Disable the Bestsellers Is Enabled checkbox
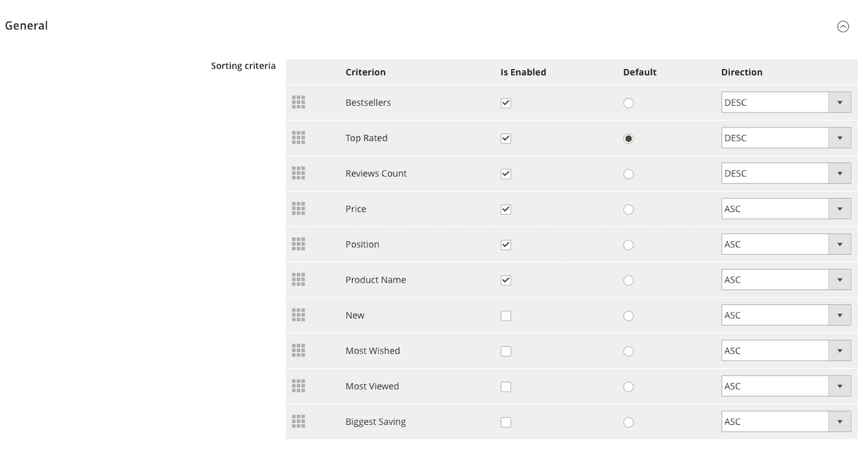 click(506, 103)
